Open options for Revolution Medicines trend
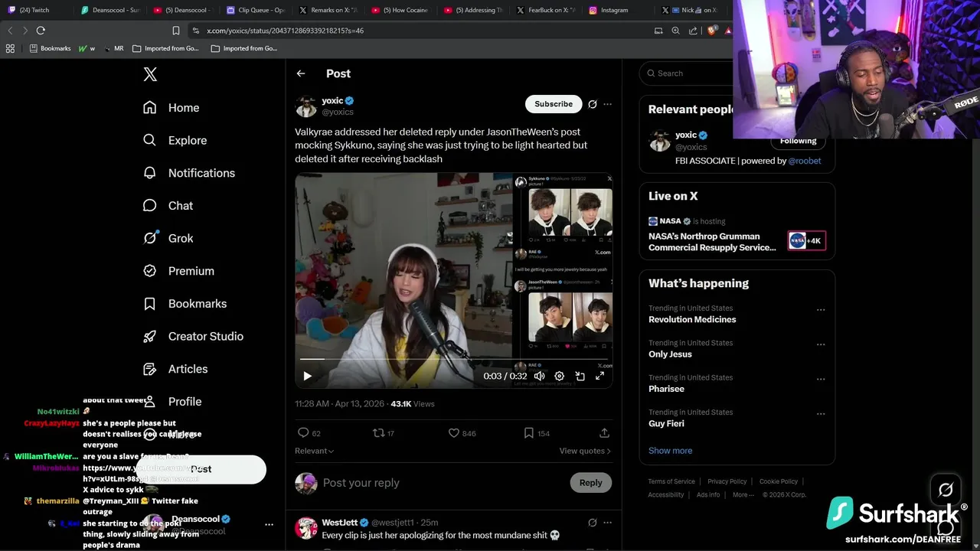 (x=821, y=310)
